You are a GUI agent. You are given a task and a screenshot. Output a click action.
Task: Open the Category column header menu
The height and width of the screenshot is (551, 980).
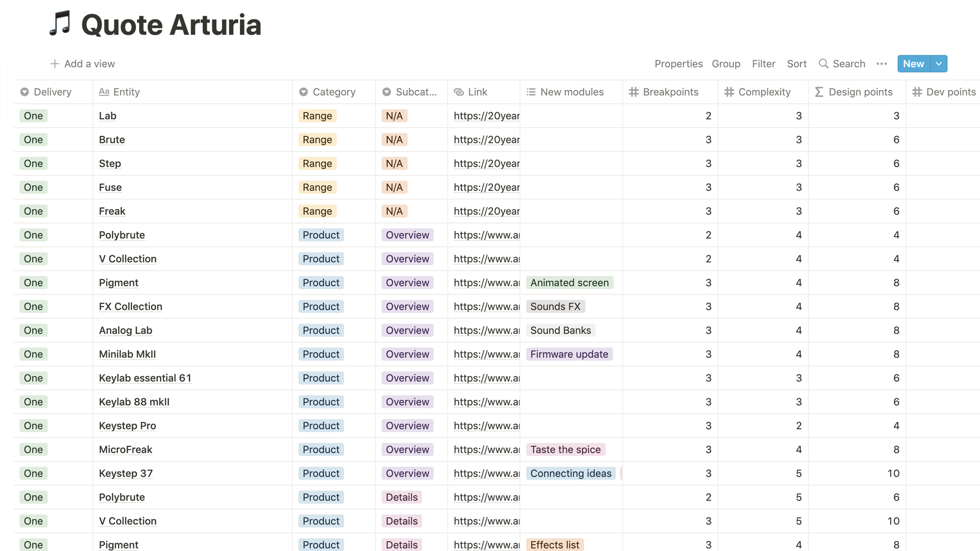(334, 92)
